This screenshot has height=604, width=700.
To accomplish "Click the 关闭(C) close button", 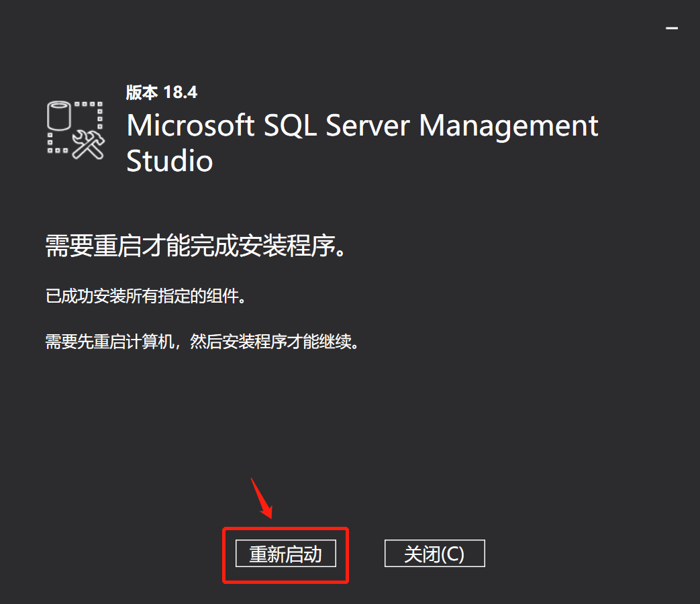I will click(434, 554).
